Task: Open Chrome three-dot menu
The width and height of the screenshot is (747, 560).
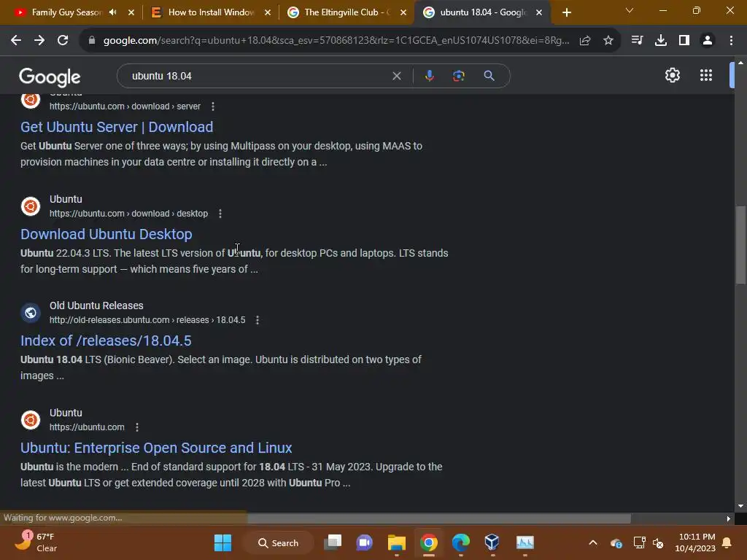Action: tap(731, 41)
